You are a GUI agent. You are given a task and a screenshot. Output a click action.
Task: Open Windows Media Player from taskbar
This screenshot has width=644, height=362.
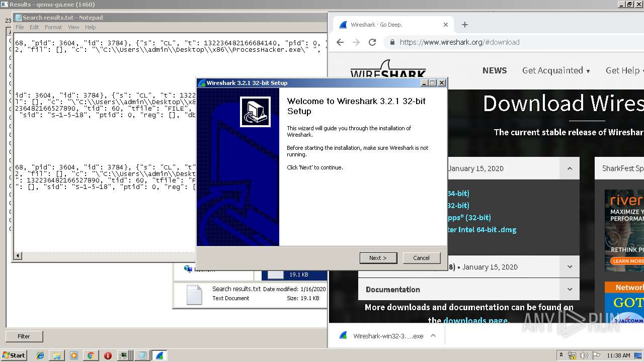(x=74, y=355)
